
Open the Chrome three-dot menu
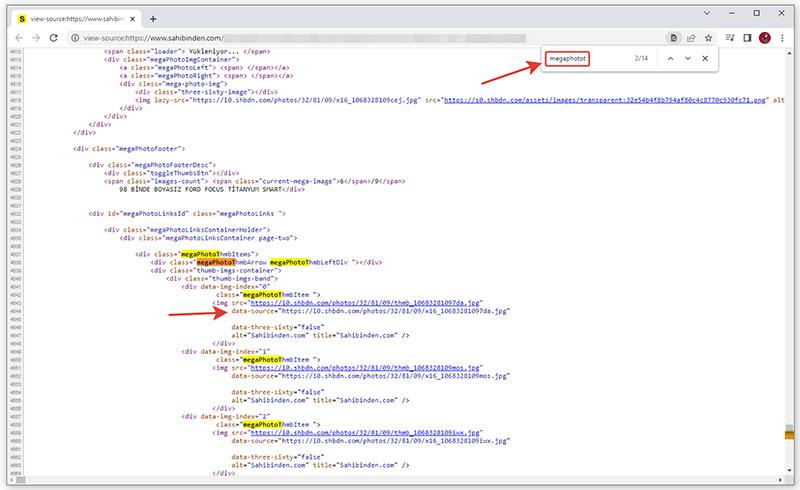(783, 38)
